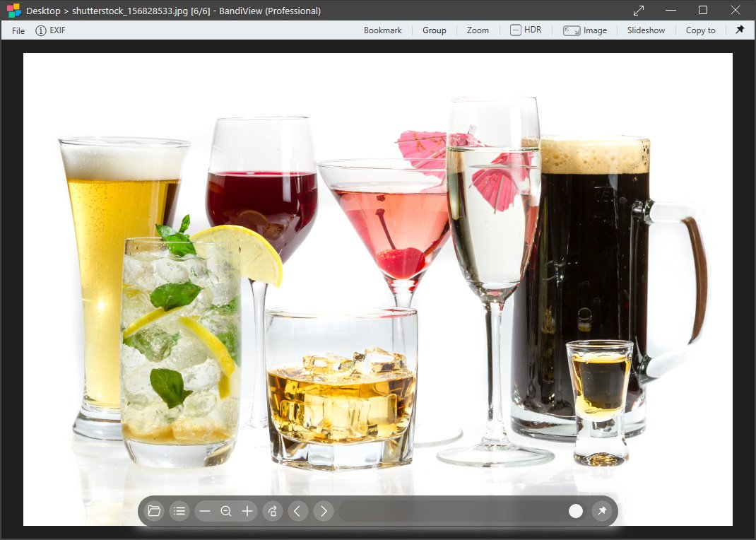Show the file list from bottom toolbar
This screenshot has height=540, width=756.
coord(179,511)
